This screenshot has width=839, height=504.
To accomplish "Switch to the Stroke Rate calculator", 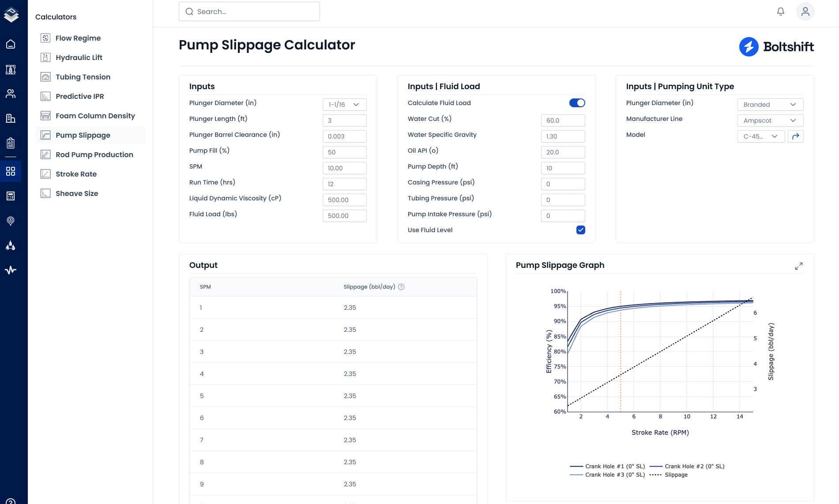I will 76,174.
